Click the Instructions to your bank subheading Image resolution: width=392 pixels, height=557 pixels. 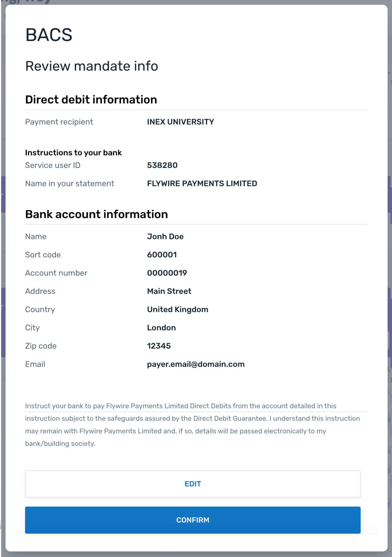point(73,153)
